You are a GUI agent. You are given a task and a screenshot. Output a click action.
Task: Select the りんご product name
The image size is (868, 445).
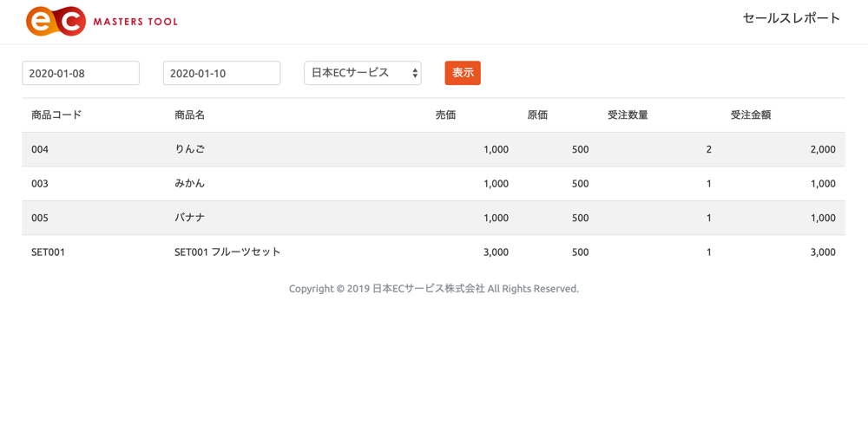click(x=190, y=149)
